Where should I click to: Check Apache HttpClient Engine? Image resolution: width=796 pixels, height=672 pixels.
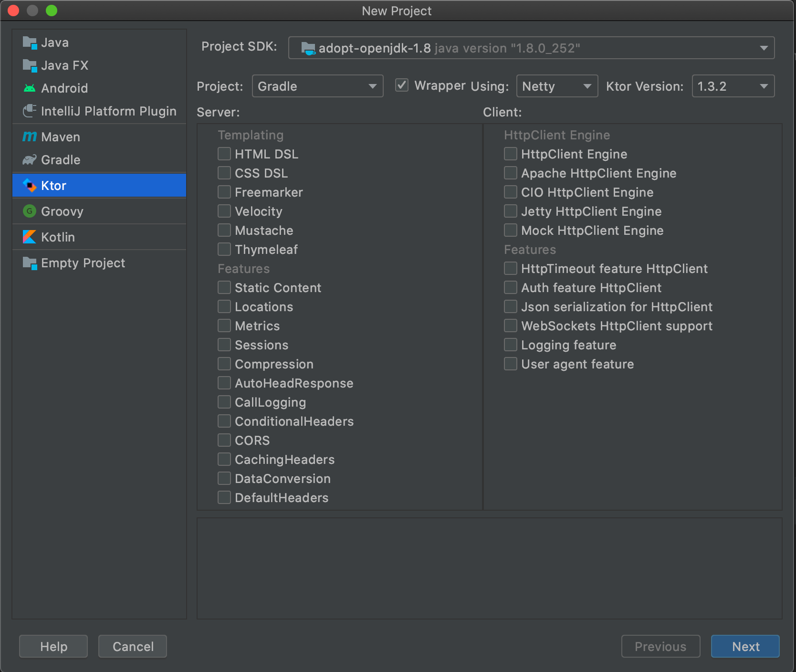(511, 173)
